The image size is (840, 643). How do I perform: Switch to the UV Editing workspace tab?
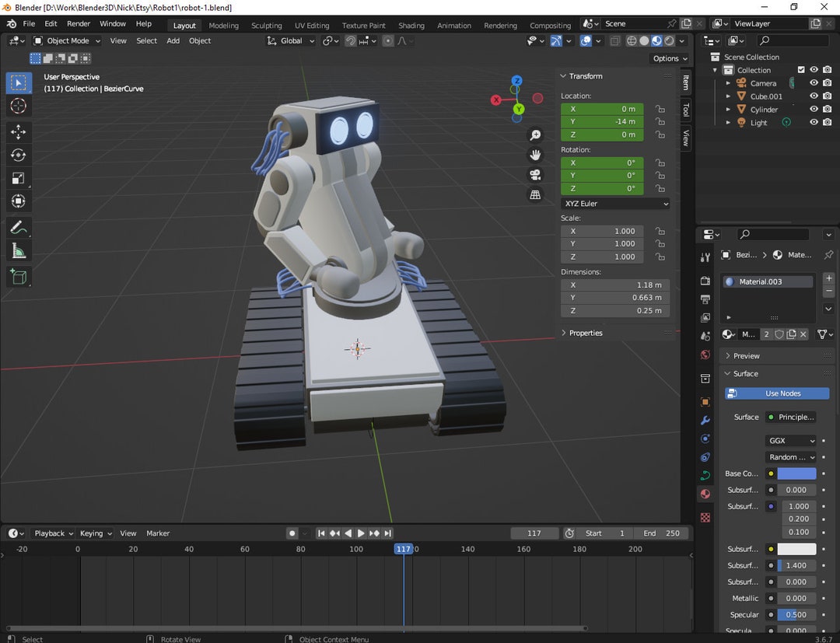coord(312,25)
